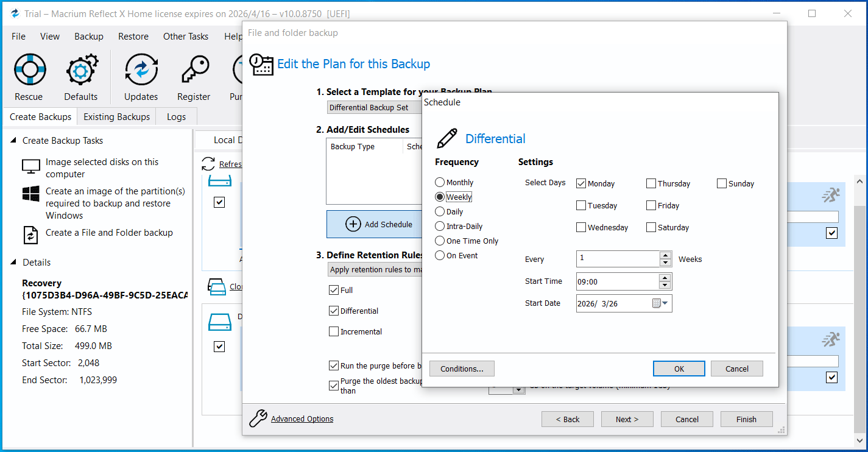Confirm schedule with OK button
868x452 pixels.
[679, 369]
